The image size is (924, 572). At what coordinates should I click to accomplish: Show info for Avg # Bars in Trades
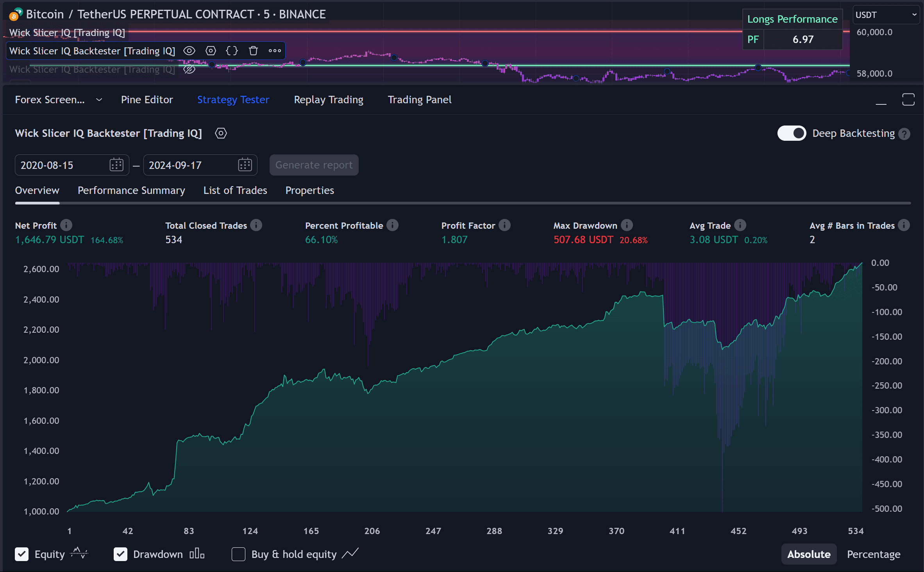point(904,225)
